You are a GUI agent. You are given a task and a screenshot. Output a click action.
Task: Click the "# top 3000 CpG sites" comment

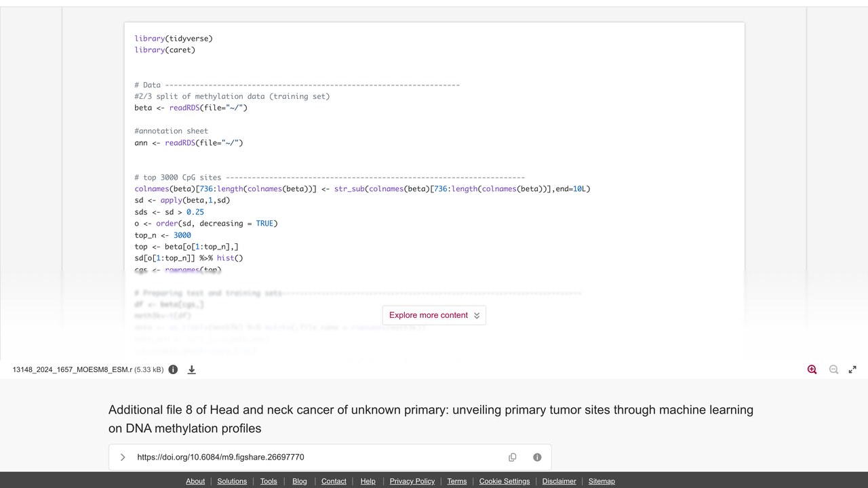click(330, 178)
